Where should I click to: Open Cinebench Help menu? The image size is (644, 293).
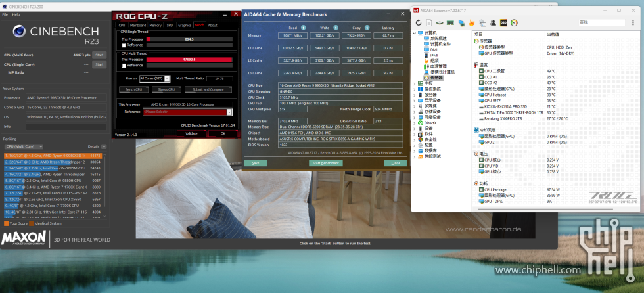pyautogui.click(x=16, y=14)
